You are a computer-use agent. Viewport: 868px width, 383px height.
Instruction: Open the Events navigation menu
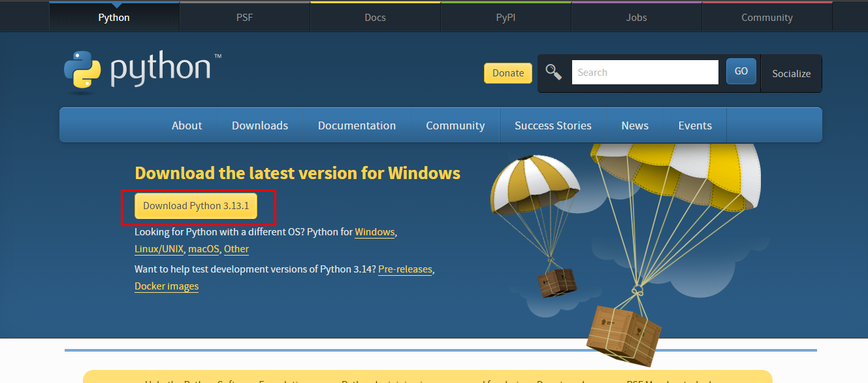695,125
